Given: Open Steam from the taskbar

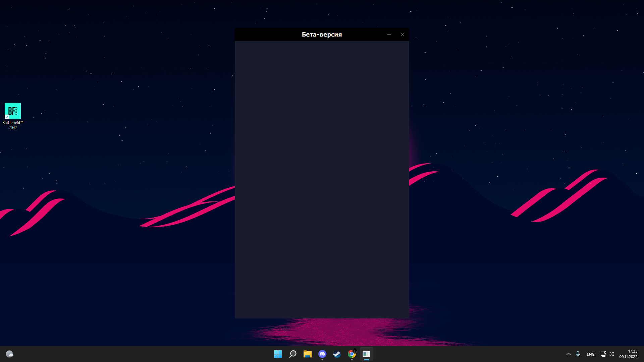Looking at the screenshot, I should [x=337, y=354].
